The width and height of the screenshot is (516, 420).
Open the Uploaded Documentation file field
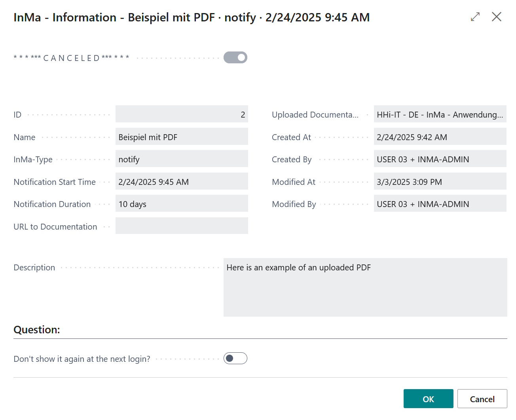pos(440,114)
